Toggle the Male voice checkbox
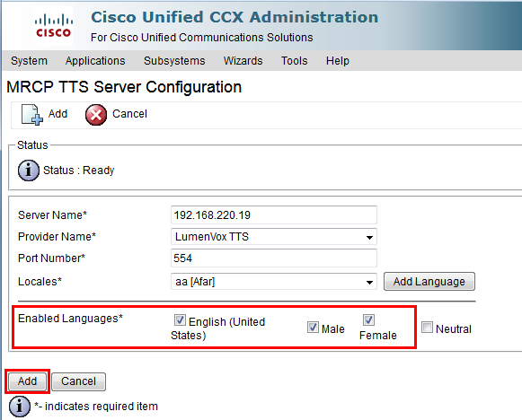 click(313, 328)
